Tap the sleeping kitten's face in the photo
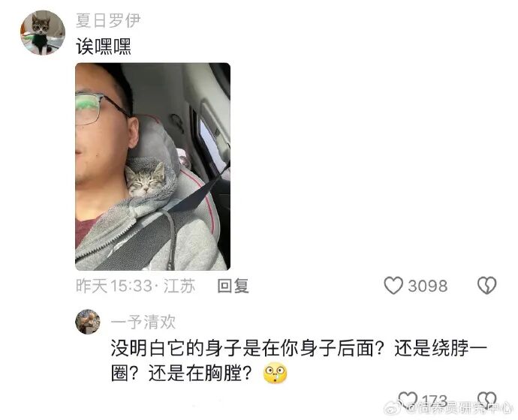The height and width of the screenshot is (420, 518). [x=146, y=183]
